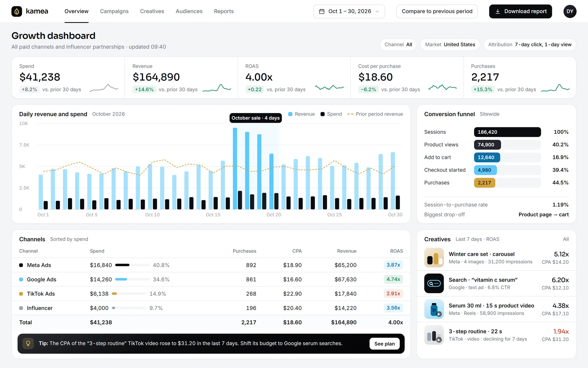The width and height of the screenshot is (588, 368).
Task: Click the kamea flame logo icon
Action: (x=17, y=11)
